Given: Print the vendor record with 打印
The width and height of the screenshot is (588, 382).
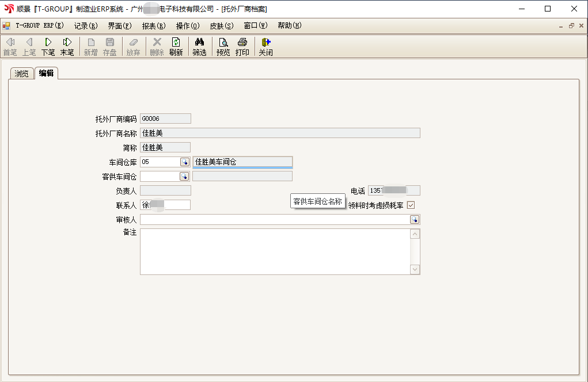Looking at the screenshot, I should point(242,46).
